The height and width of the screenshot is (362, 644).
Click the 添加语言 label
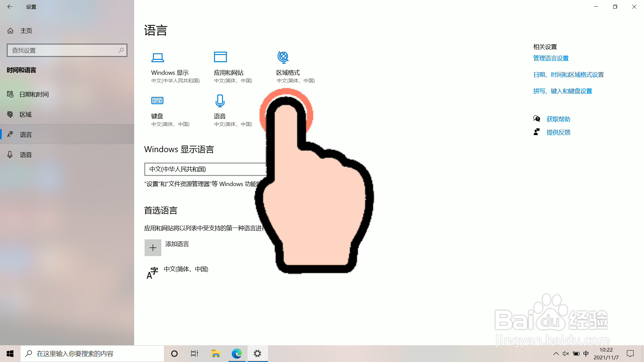(x=177, y=244)
